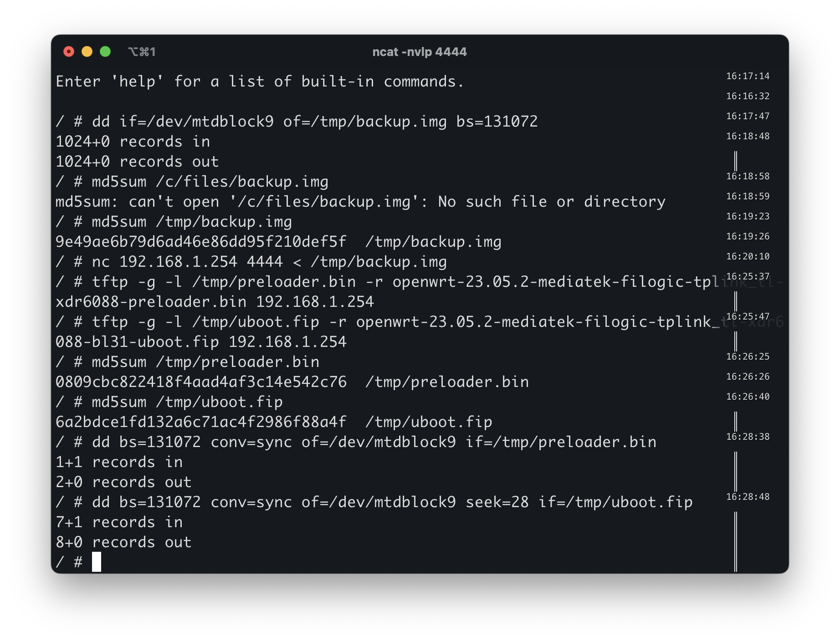Click the preloader.bin md5 hash starting 0809cbc
Viewport: 840px width, 641px height.
point(200,382)
